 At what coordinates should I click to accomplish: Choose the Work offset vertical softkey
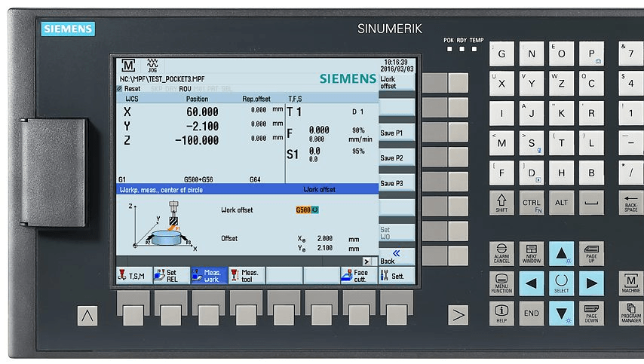pos(397,82)
